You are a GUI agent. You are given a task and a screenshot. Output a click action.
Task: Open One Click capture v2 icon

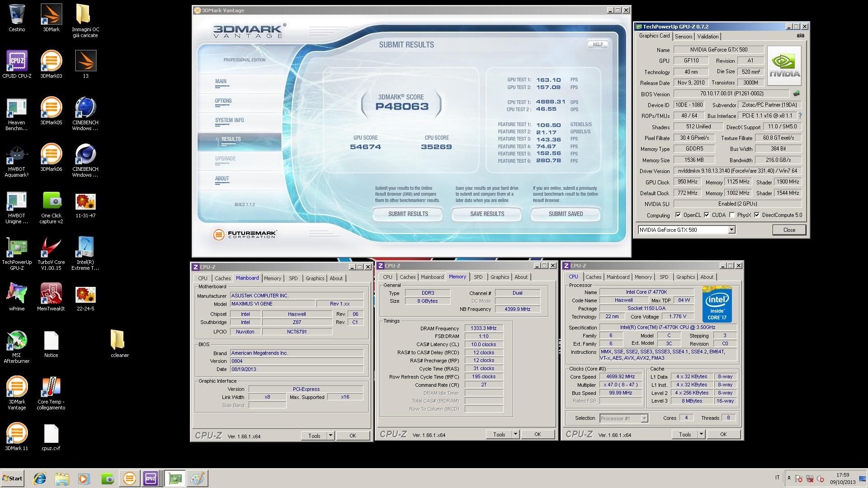point(51,207)
